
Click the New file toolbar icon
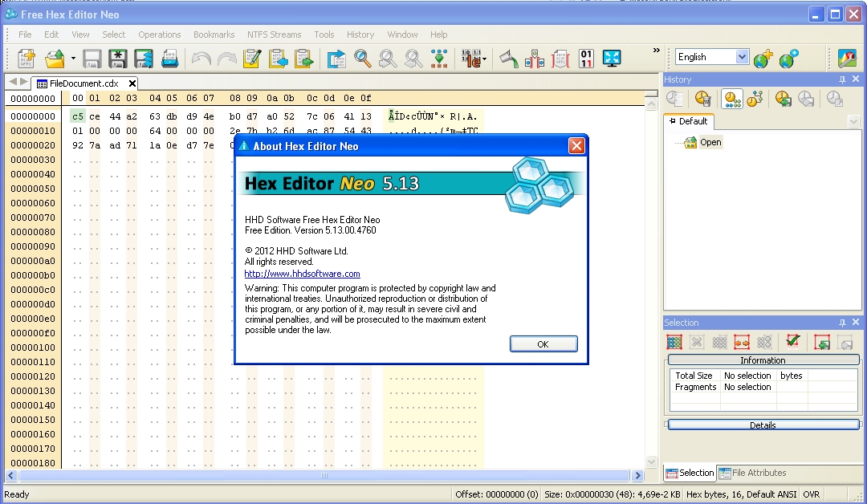(x=26, y=58)
